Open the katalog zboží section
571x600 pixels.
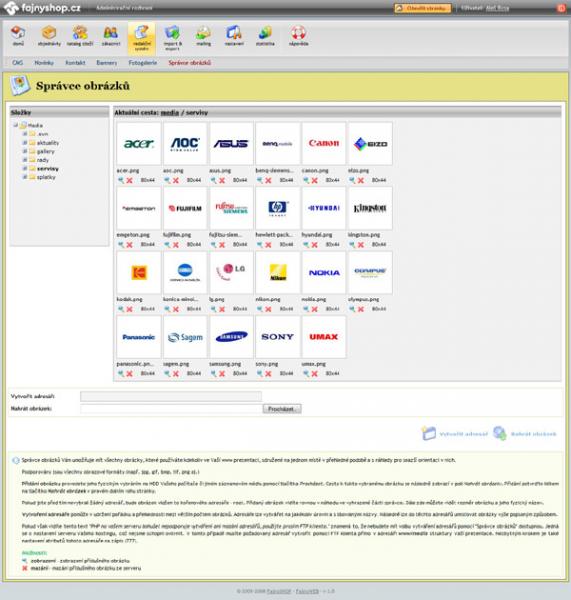click(80, 36)
